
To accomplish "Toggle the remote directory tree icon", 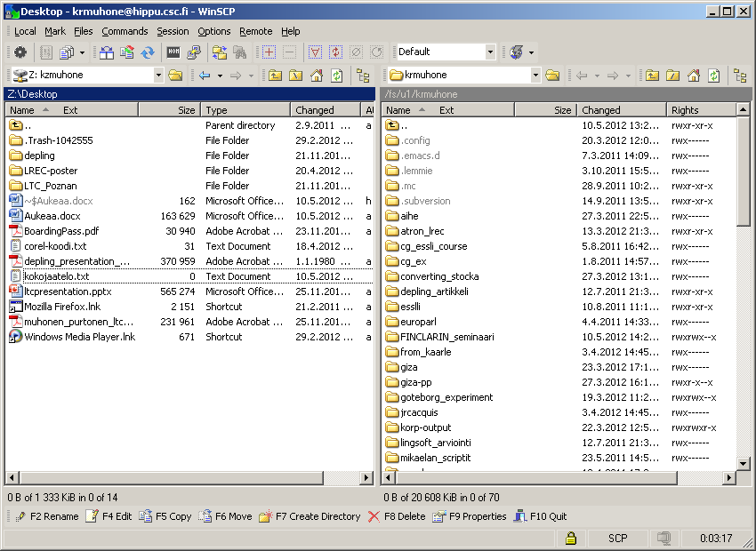I will pyautogui.click(x=740, y=76).
